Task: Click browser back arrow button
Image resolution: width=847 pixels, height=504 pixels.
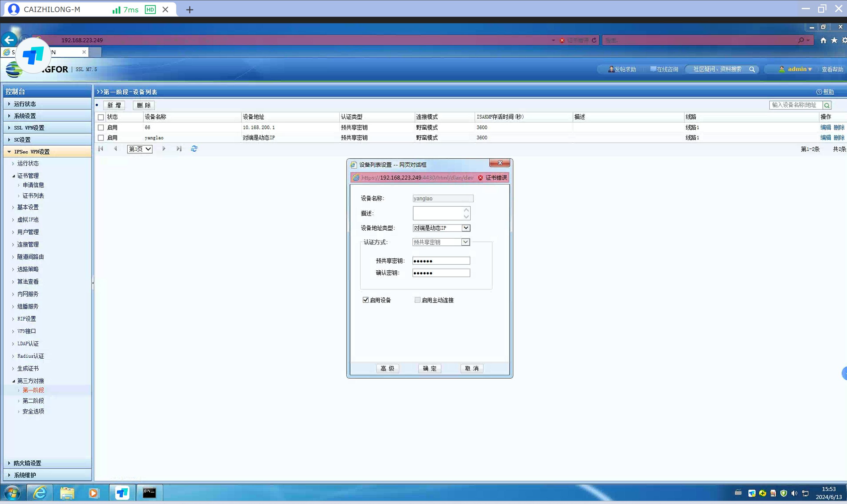Action: coord(9,40)
